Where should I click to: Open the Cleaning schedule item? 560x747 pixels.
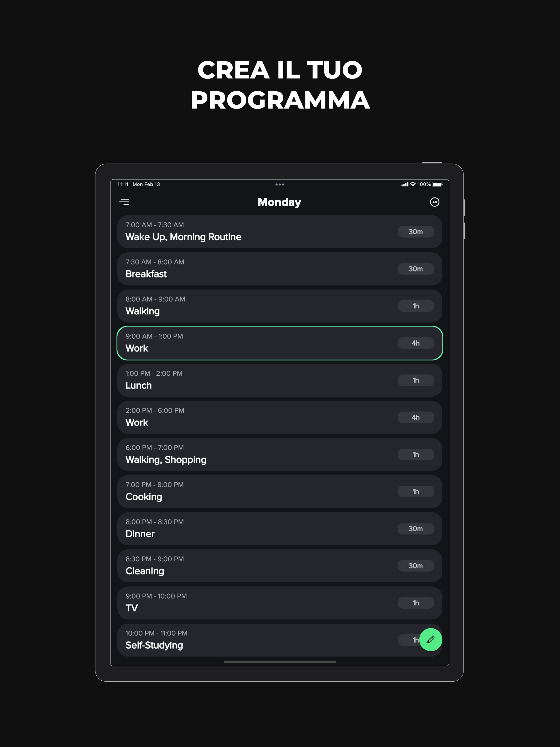280,566
